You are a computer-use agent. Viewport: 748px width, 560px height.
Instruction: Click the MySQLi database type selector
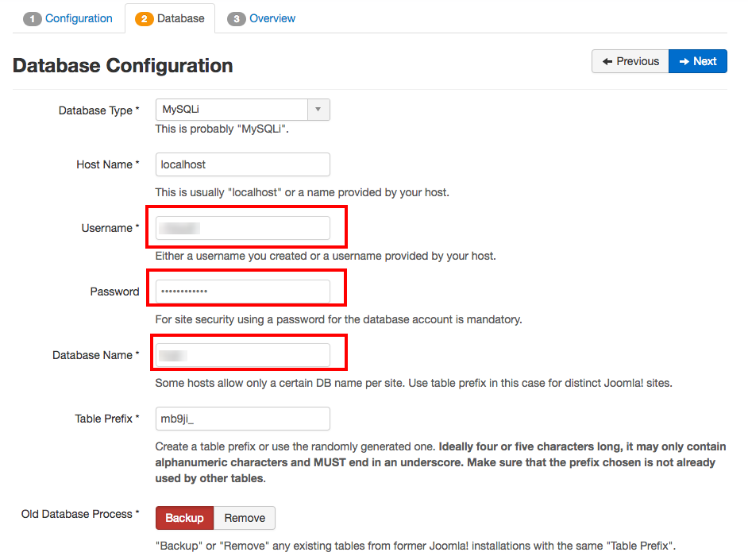pos(242,110)
